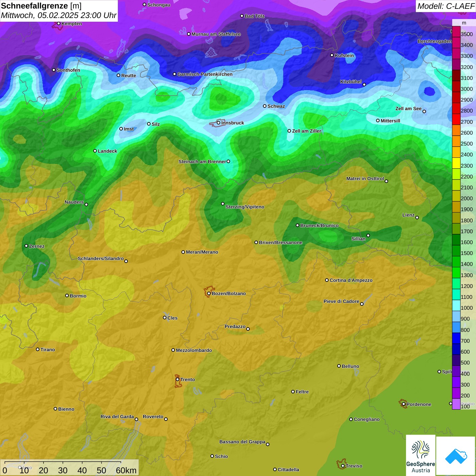Select the Innsbruck city marker dot
476x476 pixels.
click(219, 123)
